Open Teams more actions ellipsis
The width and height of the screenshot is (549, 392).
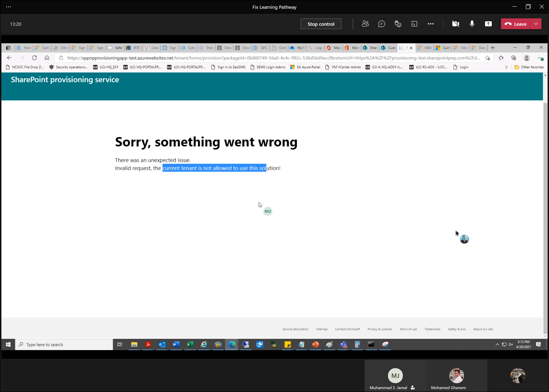click(431, 24)
